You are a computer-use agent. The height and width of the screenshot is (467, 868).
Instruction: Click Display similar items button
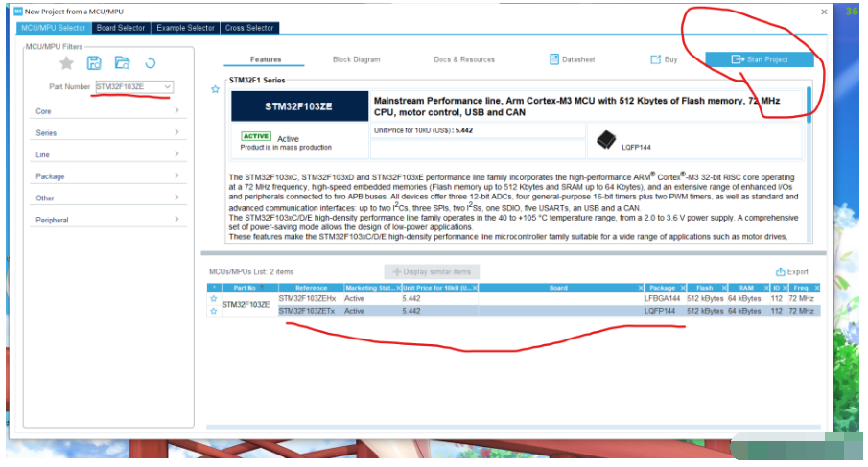pos(432,271)
